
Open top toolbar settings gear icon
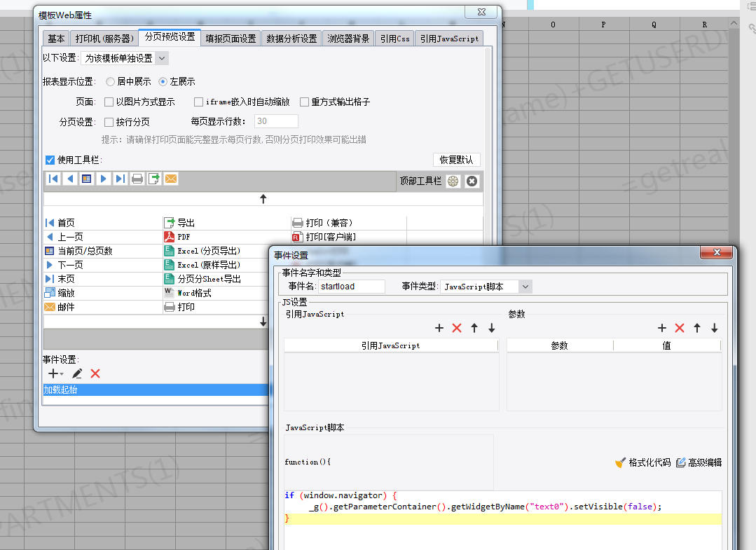click(x=453, y=181)
